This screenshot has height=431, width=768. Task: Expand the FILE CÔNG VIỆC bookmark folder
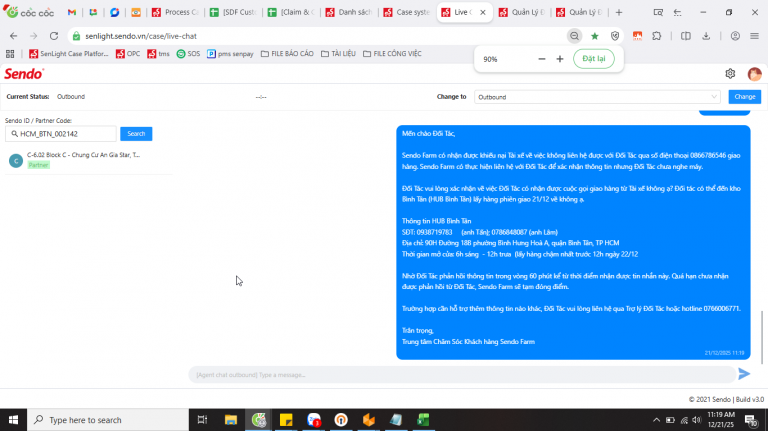coord(392,54)
